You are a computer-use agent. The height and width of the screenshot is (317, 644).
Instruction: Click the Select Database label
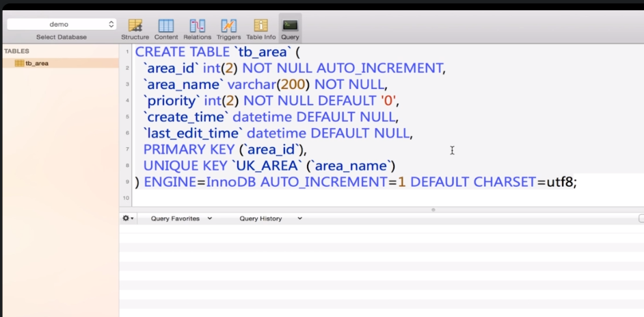(x=62, y=37)
